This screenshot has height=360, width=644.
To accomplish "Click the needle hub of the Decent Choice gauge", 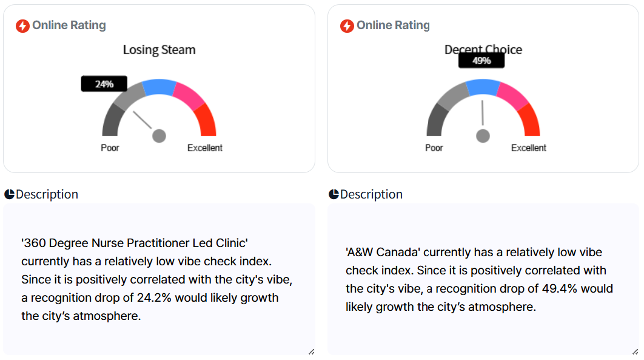I will 483,135.
